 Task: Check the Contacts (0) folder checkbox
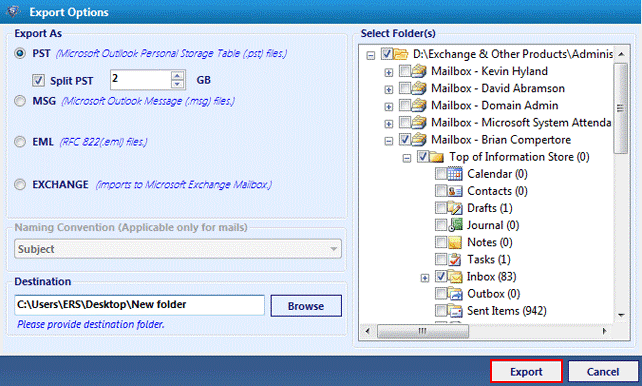pyautogui.click(x=441, y=191)
